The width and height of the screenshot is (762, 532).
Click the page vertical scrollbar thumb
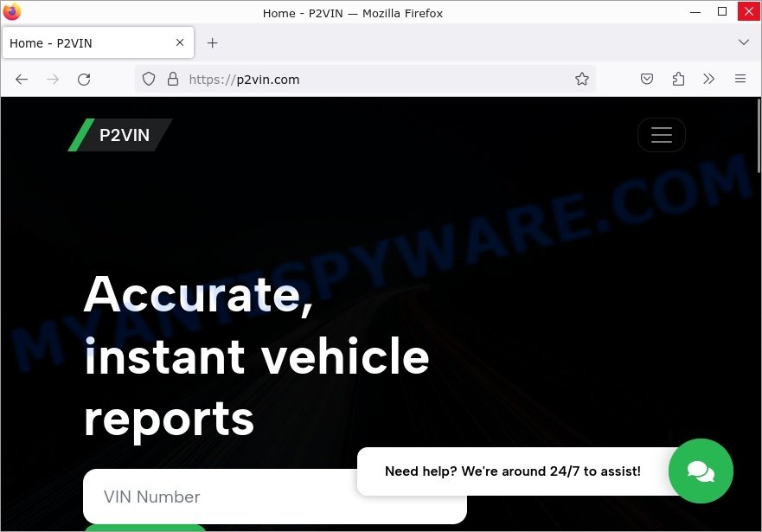(759, 136)
